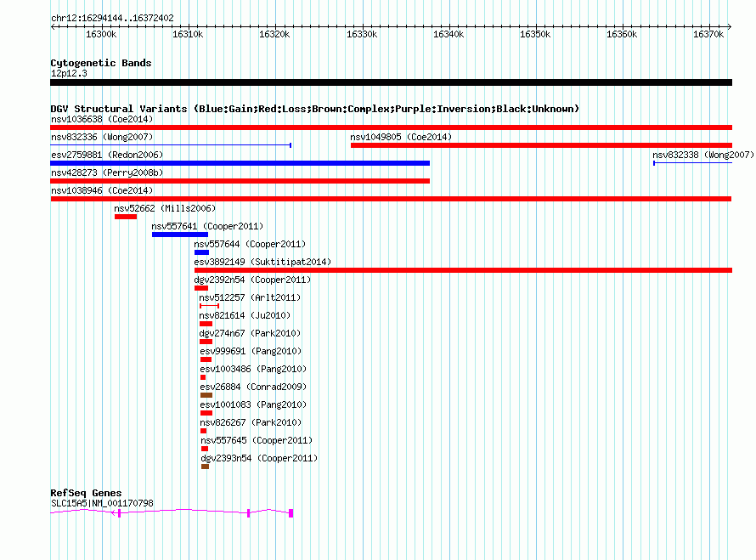Open nsv1038946 (Coe2014) variant label
756x560 pixels.
point(102,190)
